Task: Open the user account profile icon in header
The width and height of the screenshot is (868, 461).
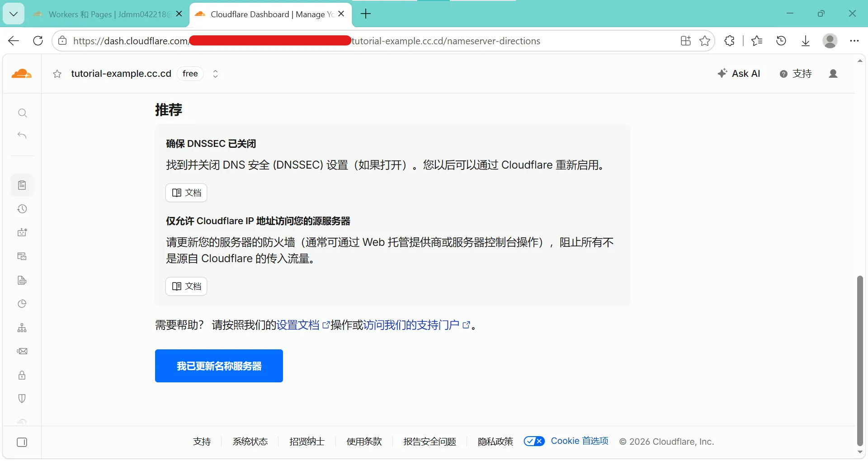Action: coord(833,74)
